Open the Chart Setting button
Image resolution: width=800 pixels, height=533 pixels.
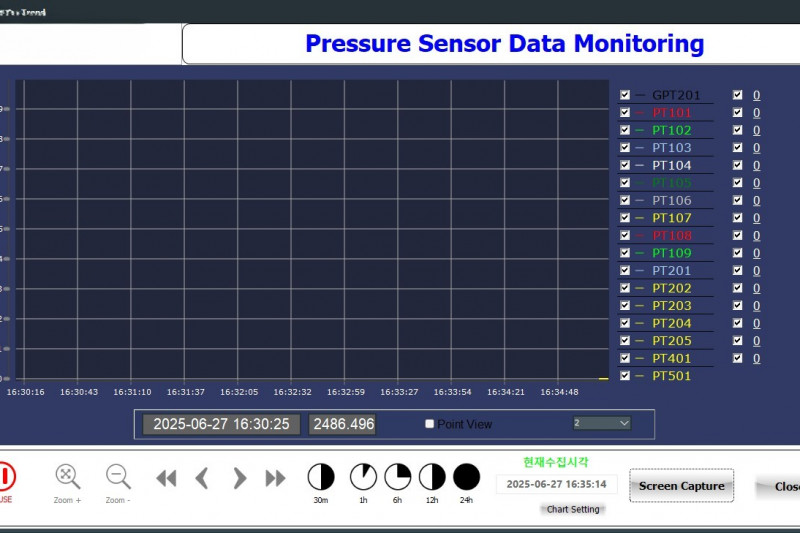(573, 509)
